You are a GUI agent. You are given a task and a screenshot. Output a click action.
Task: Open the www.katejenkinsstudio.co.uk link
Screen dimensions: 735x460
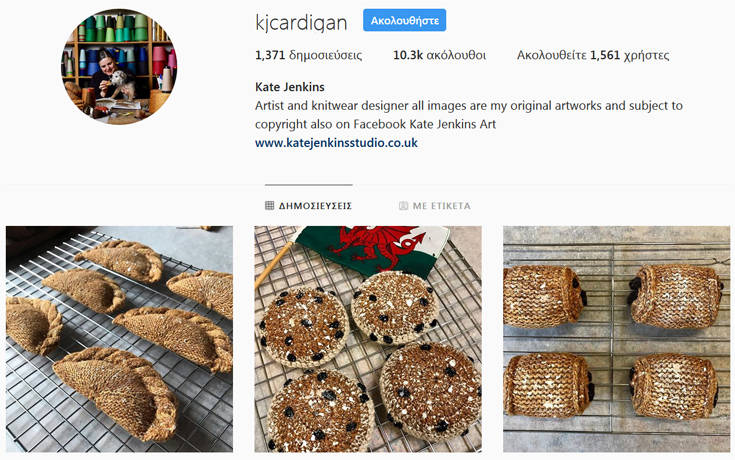(x=336, y=143)
